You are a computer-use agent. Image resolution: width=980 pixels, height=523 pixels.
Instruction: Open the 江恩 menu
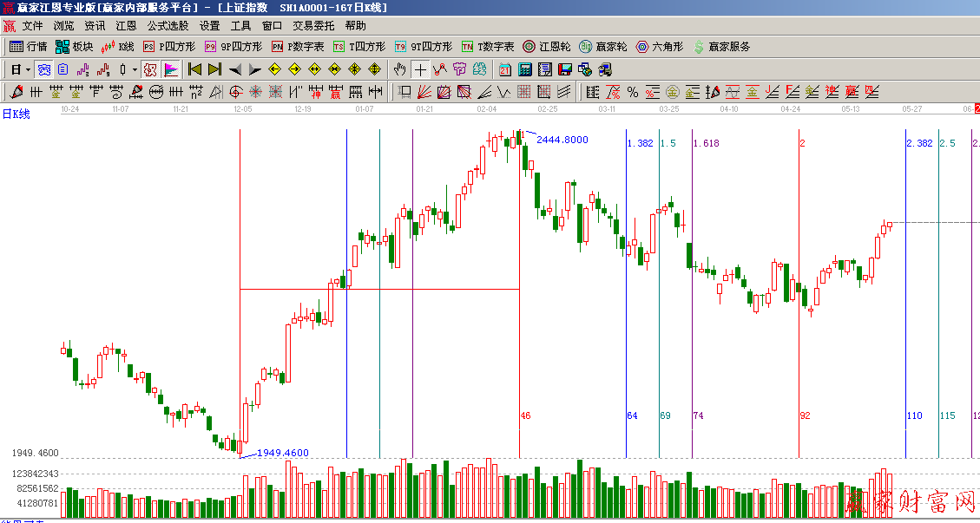pos(126,26)
